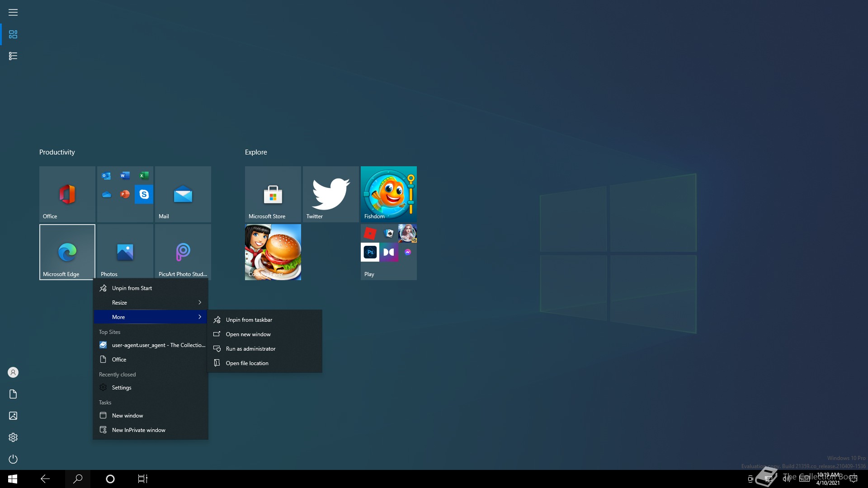The height and width of the screenshot is (488, 868).
Task: Open Task View from the taskbar
Action: (143, 479)
